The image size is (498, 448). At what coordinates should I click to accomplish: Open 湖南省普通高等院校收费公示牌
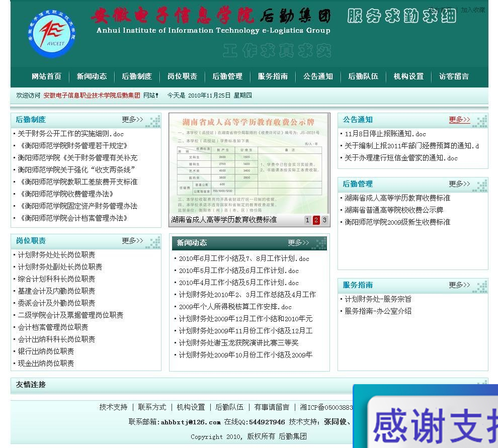tap(394, 210)
